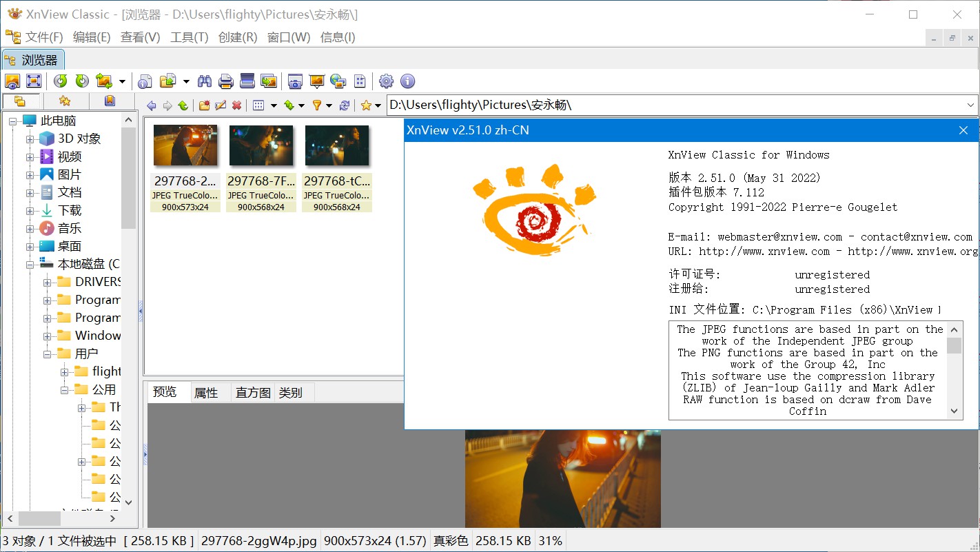Show file properties info icon
Viewport: 980px width, 552px height.
pos(145,81)
